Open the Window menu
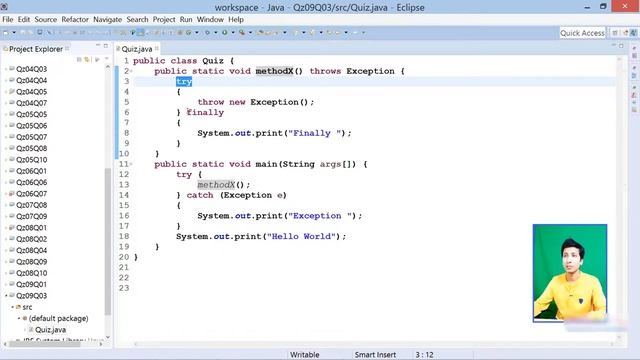This screenshot has height=360, width=640. [210, 19]
